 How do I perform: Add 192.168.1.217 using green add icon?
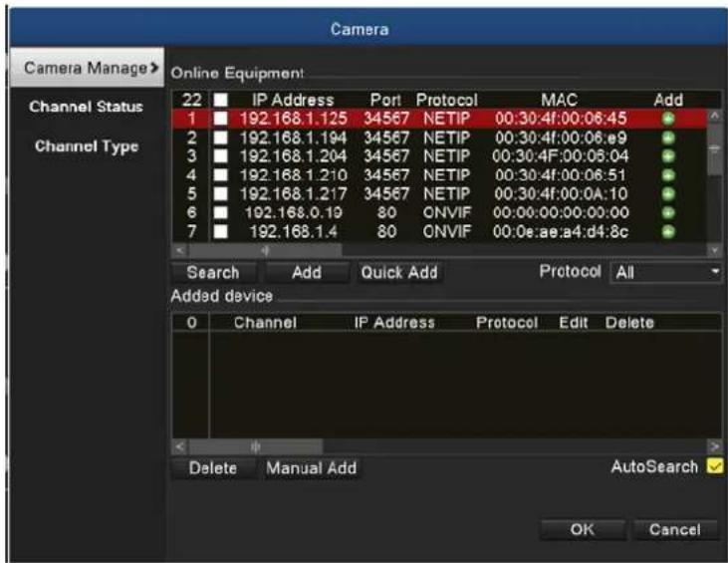pos(667,193)
